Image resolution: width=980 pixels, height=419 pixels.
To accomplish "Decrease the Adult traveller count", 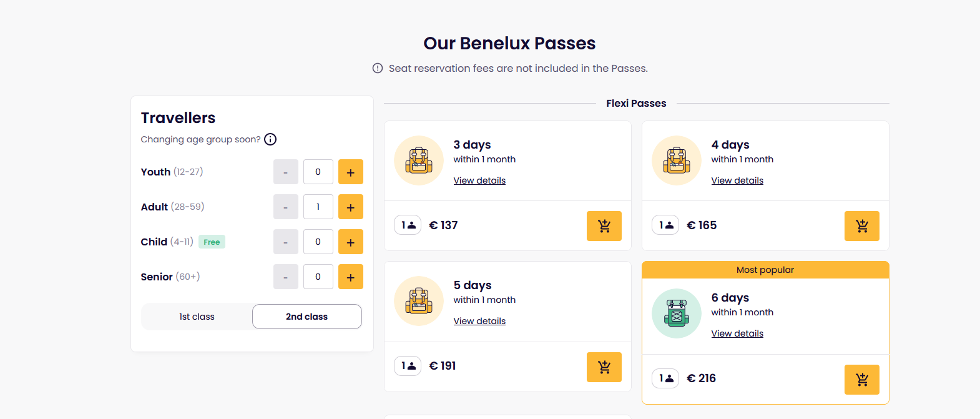I will (x=286, y=207).
